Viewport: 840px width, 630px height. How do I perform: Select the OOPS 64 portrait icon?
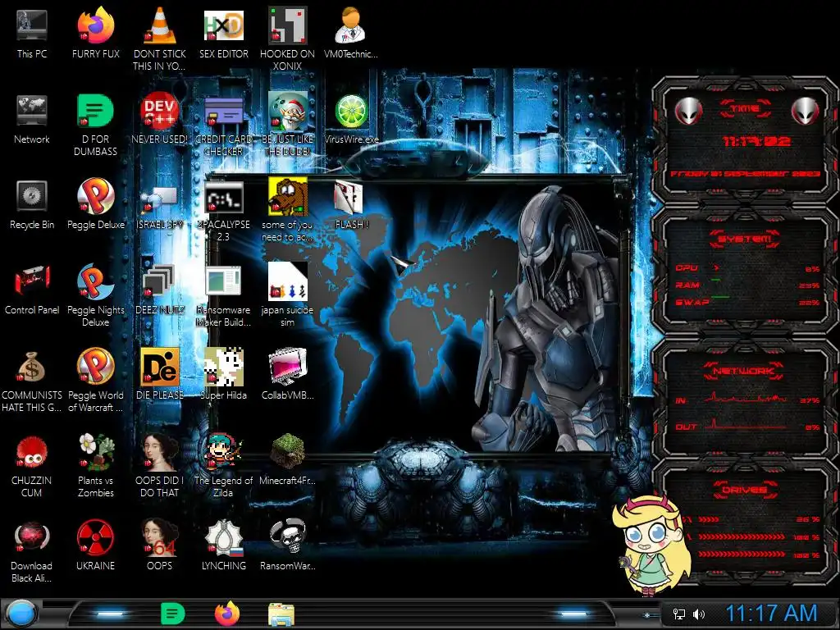click(160, 546)
